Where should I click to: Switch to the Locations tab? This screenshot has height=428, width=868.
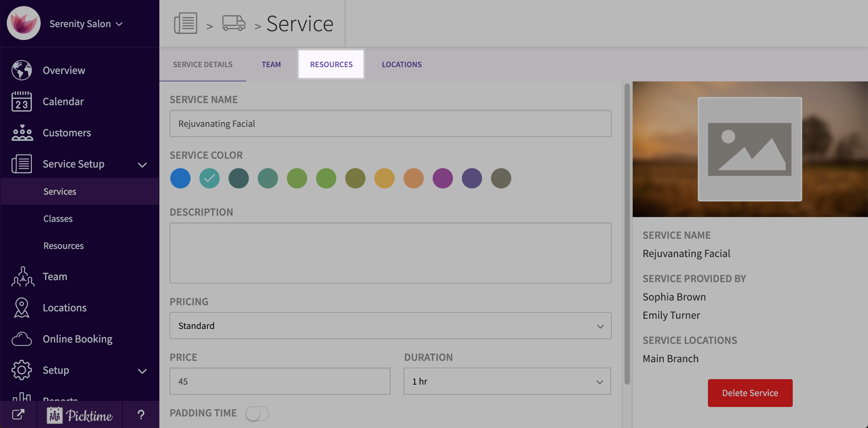point(402,64)
